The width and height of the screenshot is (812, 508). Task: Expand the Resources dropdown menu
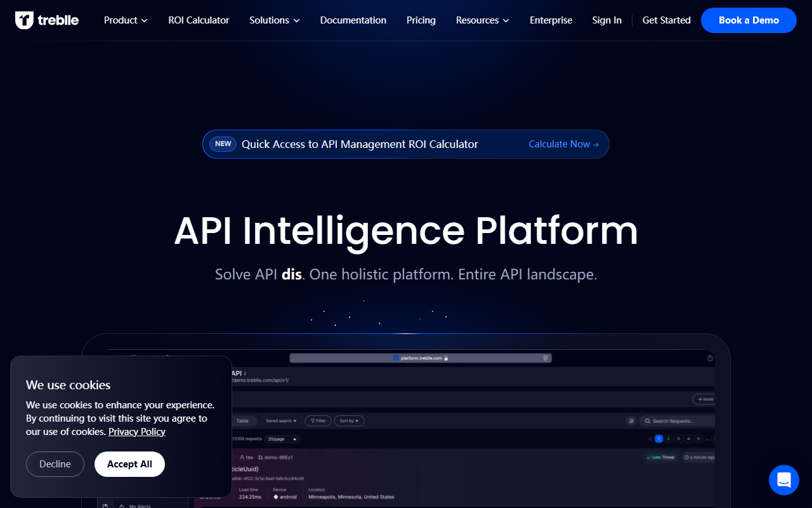tap(483, 20)
